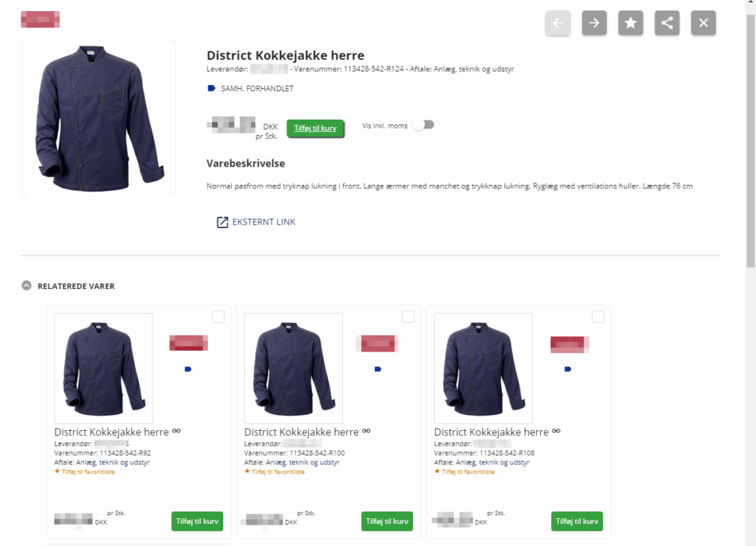Add main product with Tilføj til kurv

(x=316, y=128)
